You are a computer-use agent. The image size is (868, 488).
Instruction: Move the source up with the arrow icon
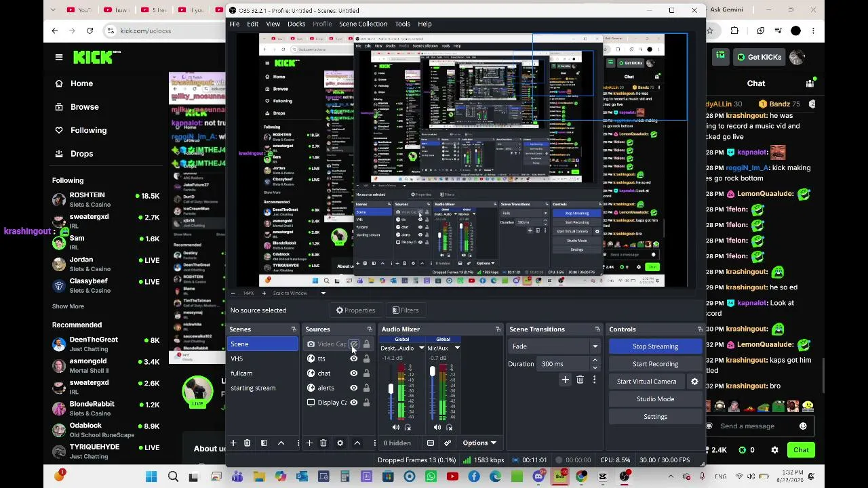point(357,443)
